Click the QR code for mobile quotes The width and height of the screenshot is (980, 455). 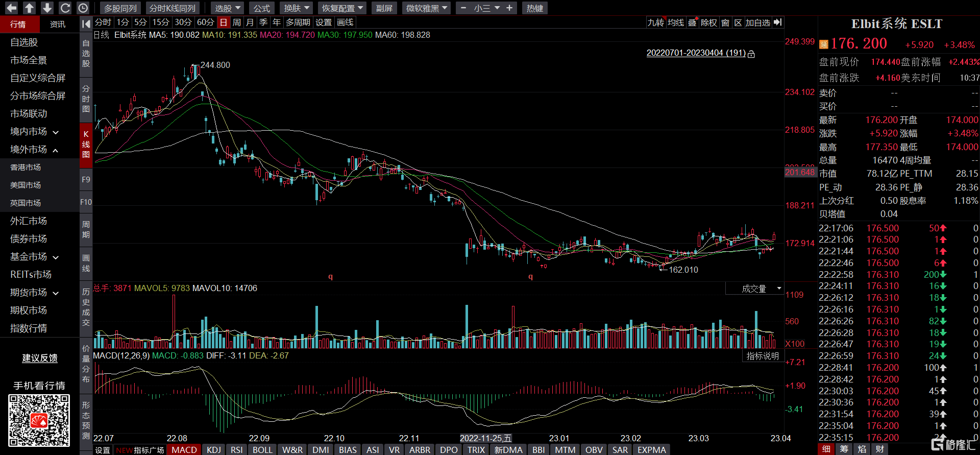39,421
